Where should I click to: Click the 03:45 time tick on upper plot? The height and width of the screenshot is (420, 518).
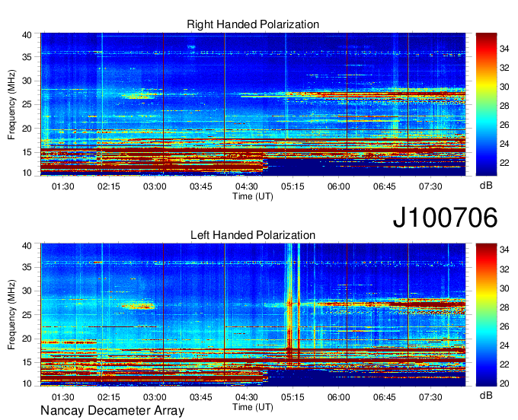pyautogui.click(x=201, y=186)
